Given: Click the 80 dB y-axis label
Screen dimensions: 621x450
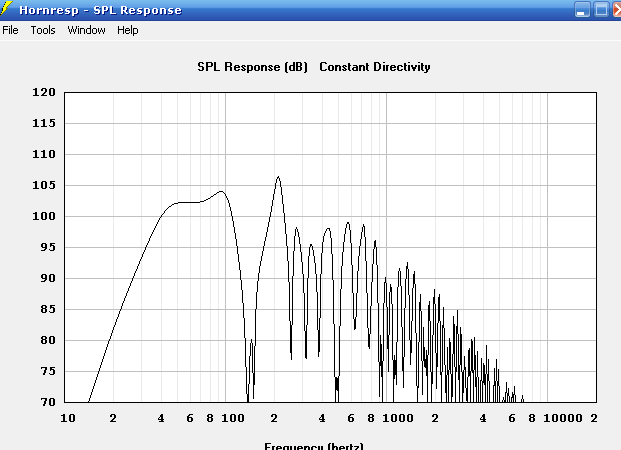Looking at the screenshot, I should click(48, 340).
